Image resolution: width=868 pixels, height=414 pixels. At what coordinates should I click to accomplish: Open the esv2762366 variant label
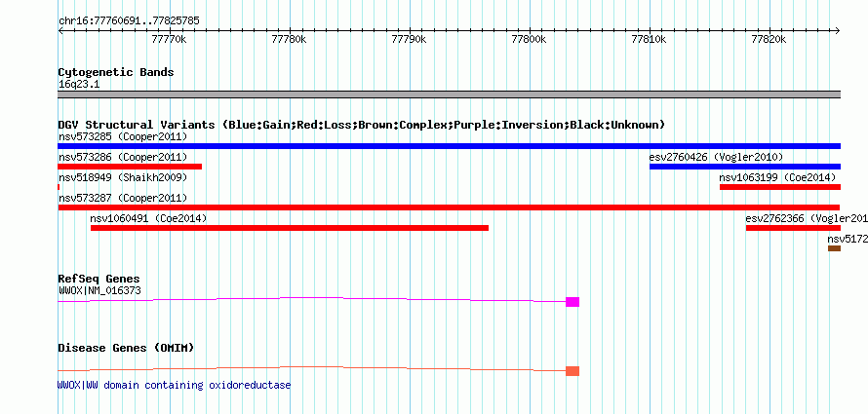click(807, 218)
